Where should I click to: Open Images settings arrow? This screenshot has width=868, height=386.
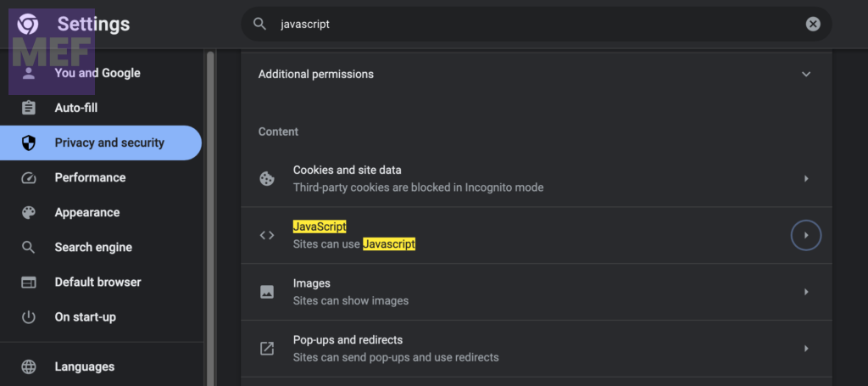[806, 292]
